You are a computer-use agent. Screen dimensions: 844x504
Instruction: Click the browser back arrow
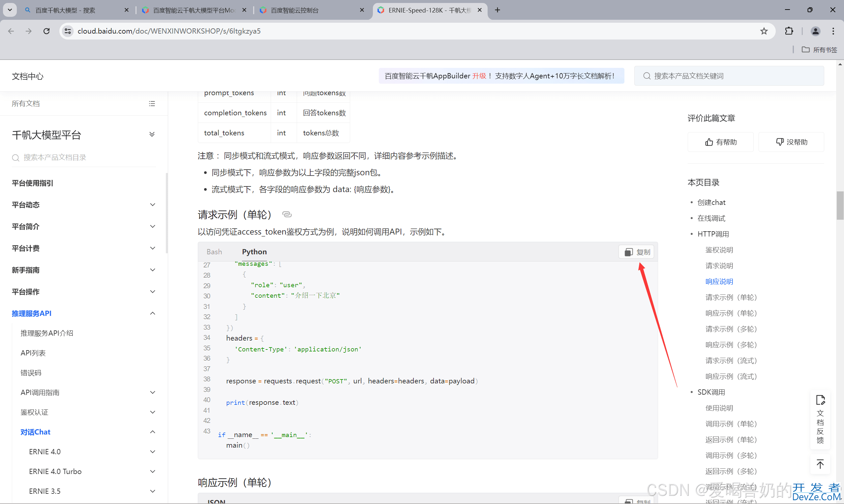pyautogui.click(x=11, y=31)
